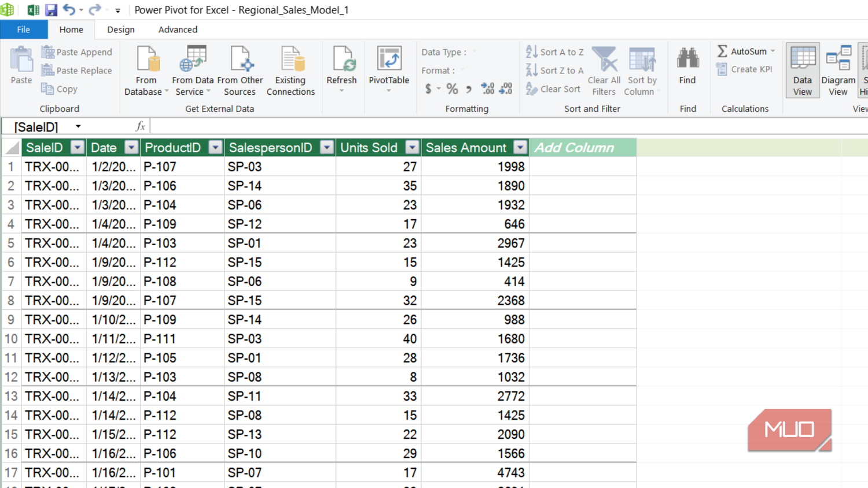Import data From Database
Image resolution: width=868 pixels, height=488 pixels.
146,70
